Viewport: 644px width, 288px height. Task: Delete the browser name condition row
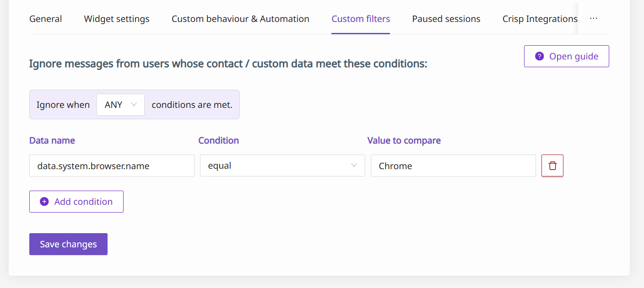click(x=552, y=165)
